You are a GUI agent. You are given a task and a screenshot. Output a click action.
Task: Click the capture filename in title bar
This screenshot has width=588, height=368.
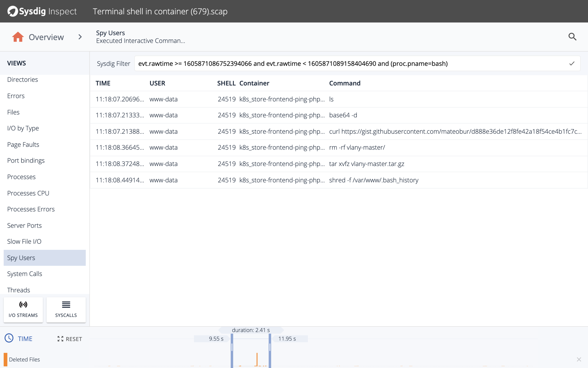[x=160, y=11]
